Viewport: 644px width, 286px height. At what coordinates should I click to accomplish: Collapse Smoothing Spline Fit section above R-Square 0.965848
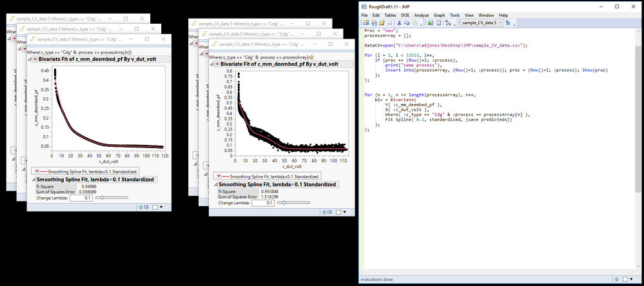pyautogui.click(x=215, y=185)
